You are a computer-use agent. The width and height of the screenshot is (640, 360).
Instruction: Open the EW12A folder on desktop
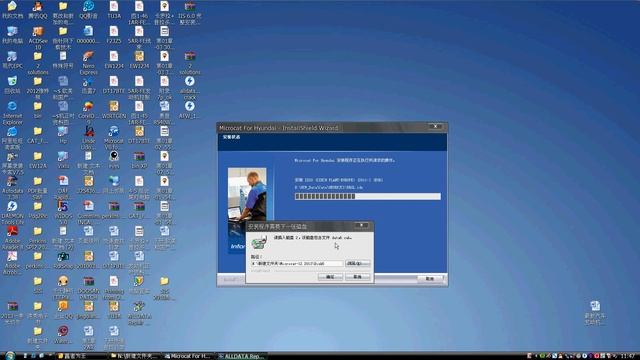[38, 160]
